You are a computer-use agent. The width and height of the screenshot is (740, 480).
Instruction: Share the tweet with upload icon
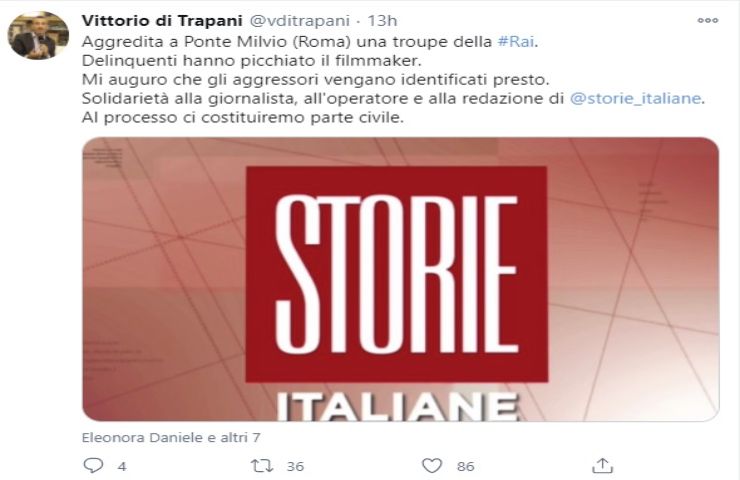602,466
